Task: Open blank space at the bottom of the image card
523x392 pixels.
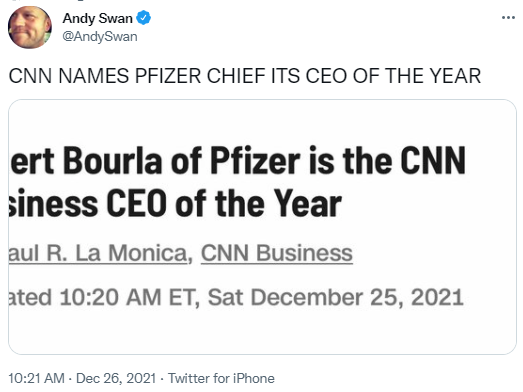Action: pos(262,334)
